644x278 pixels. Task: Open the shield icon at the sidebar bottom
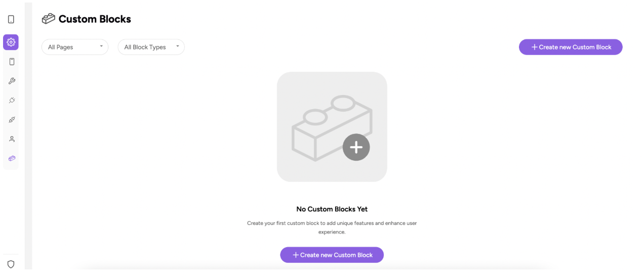click(11, 264)
